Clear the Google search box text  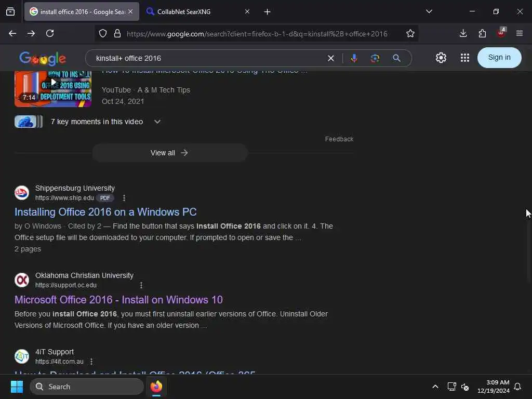click(331, 58)
